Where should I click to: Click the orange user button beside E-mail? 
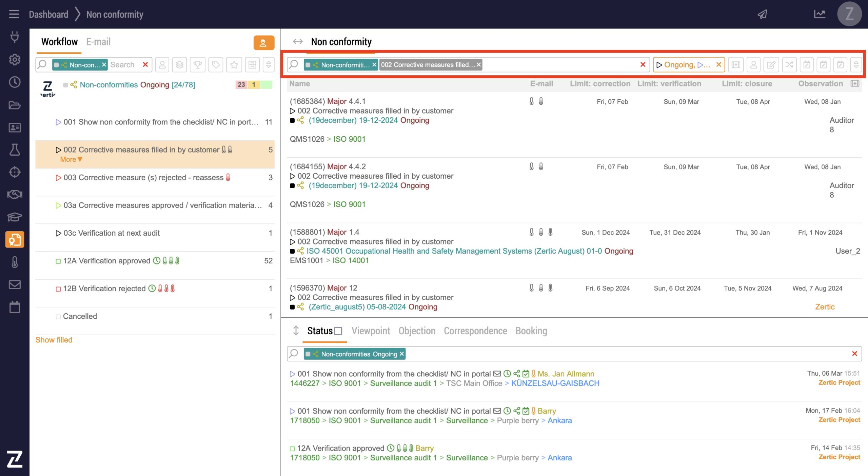(263, 43)
